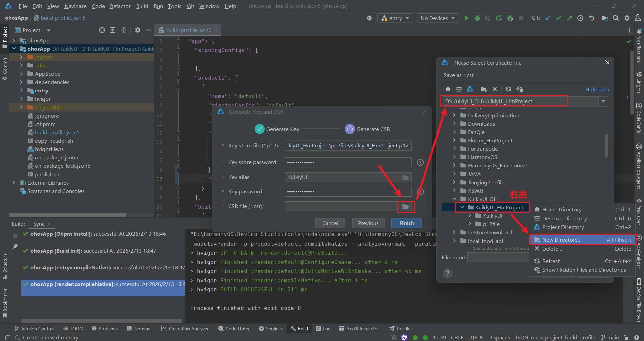Click Project panel horizontal scrollbar
This screenshot has height=341, width=644.
pos(68,215)
